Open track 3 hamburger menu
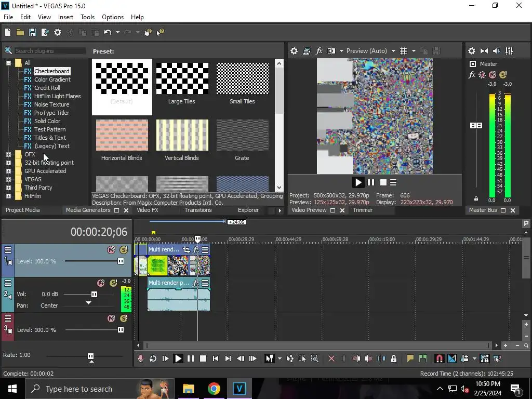532x399 pixels. 7,318
